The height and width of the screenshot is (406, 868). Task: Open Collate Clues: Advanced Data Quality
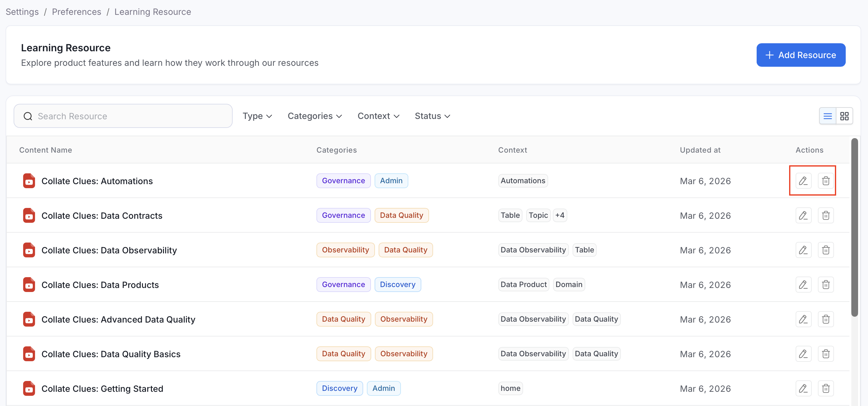point(118,319)
